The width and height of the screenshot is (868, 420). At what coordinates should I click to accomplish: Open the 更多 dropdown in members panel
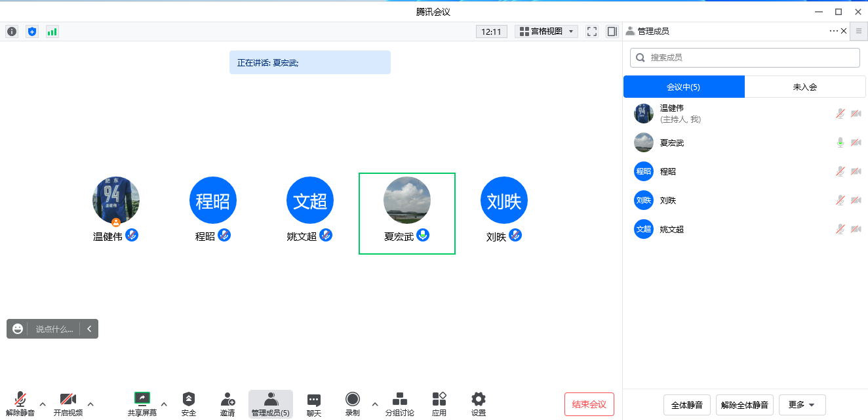pyautogui.click(x=802, y=405)
